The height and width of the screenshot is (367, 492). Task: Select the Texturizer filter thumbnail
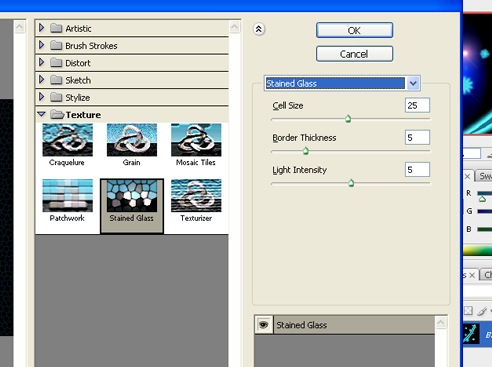click(196, 195)
